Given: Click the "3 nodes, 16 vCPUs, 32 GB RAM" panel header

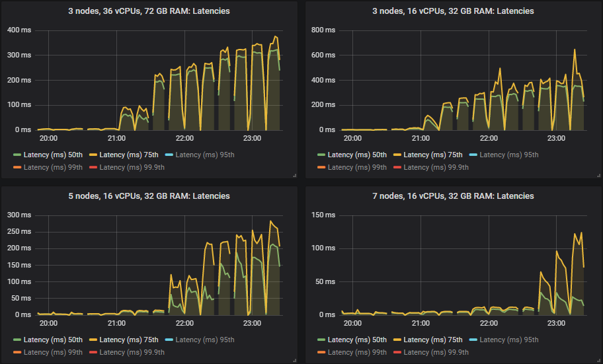Looking at the screenshot, I should 452,11.
